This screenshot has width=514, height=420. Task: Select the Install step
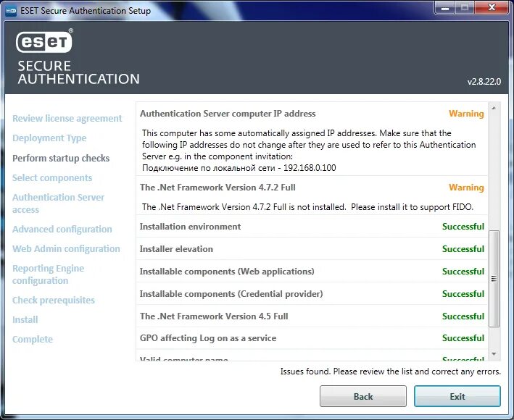pyautogui.click(x=25, y=319)
